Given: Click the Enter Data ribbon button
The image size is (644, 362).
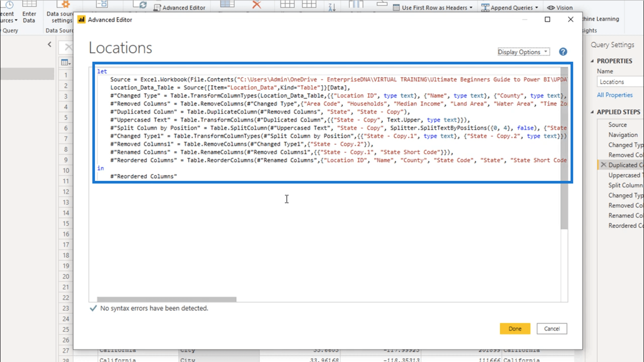Looking at the screenshot, I should [29, 12].
